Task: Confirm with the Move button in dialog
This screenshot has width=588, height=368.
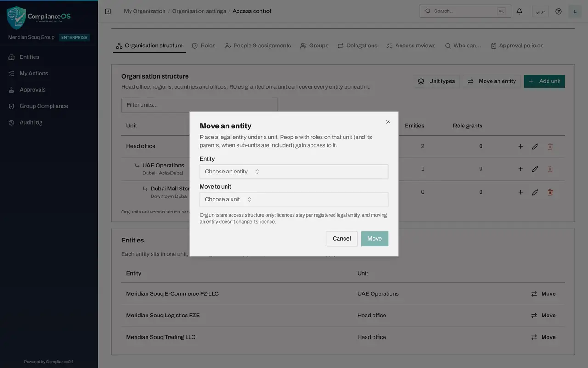Action: point(374,239)
